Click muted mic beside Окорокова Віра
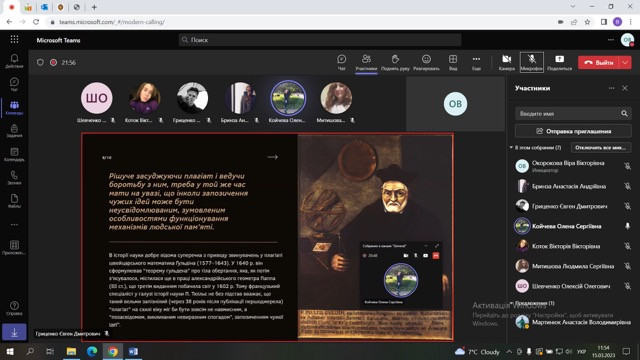The image size is (640, 360). pos(627,166)
